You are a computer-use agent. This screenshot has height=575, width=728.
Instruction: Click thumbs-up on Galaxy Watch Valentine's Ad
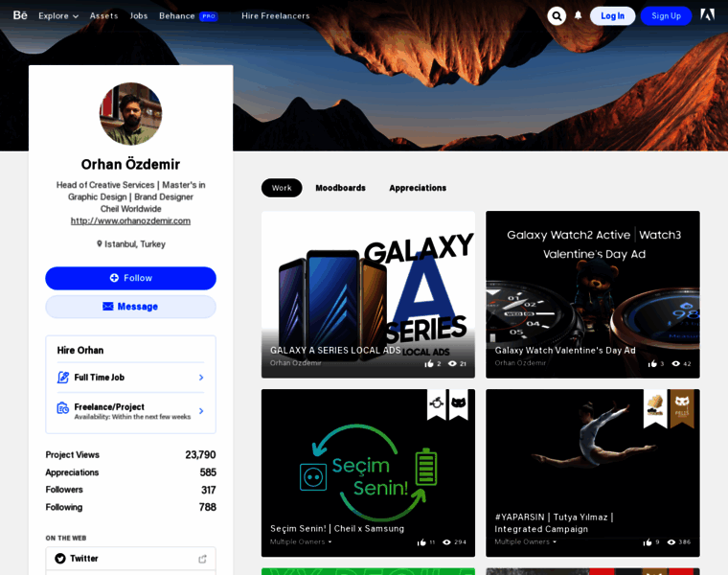[x=652, y=363]
